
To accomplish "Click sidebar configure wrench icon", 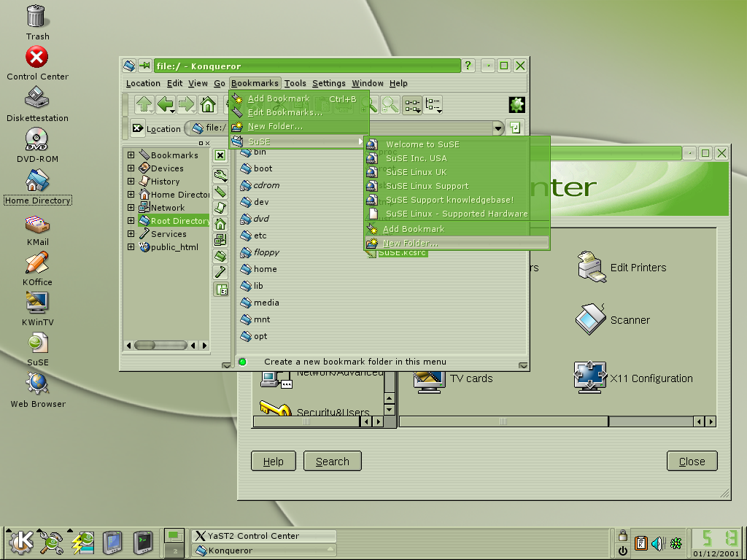I will click(220, 175).
